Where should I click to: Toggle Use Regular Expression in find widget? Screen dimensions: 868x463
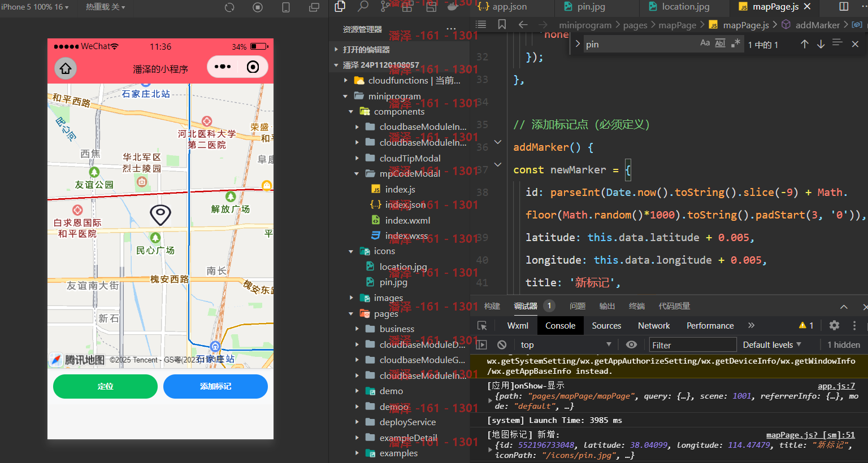point(735,43)
